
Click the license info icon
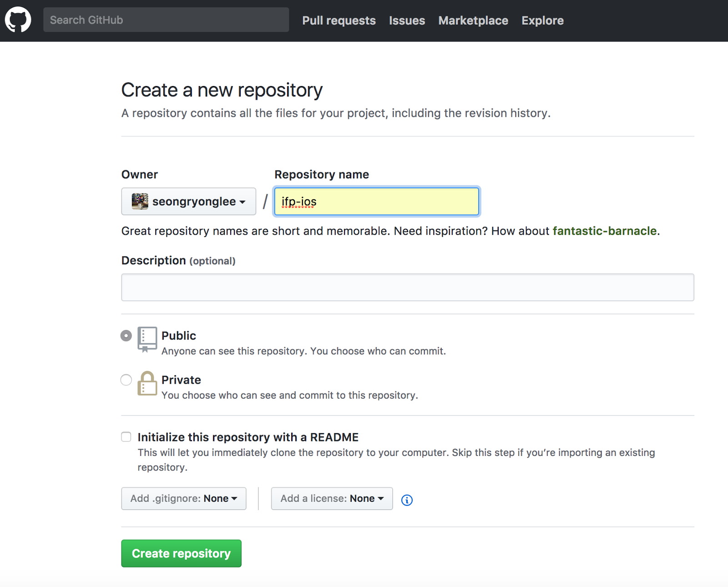[x=407, y=500]
